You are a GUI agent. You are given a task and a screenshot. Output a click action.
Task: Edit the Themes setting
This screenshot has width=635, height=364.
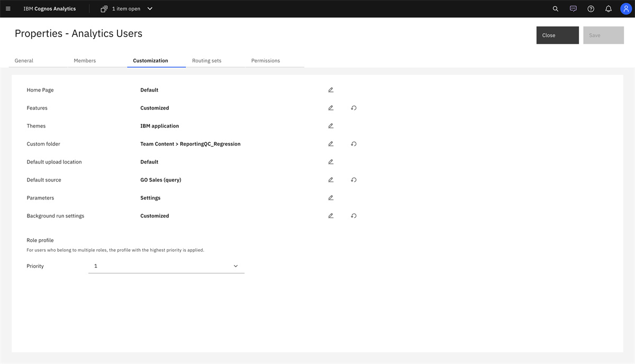pos(331,126)
